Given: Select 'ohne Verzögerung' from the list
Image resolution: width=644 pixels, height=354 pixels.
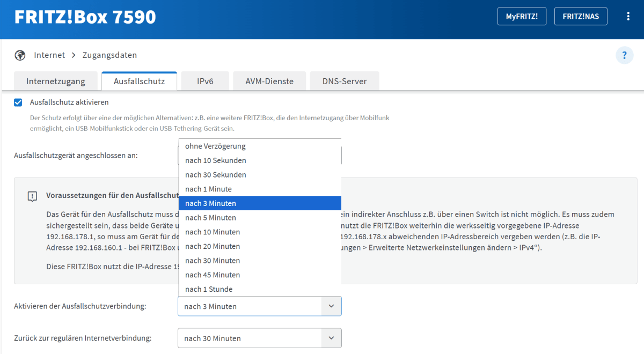Looking at the screenshot, I should tap(215, 146).
